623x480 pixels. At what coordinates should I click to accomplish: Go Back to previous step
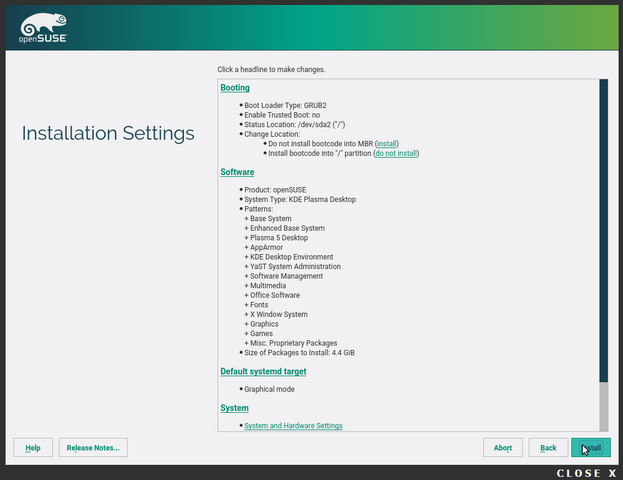point(548,448)
